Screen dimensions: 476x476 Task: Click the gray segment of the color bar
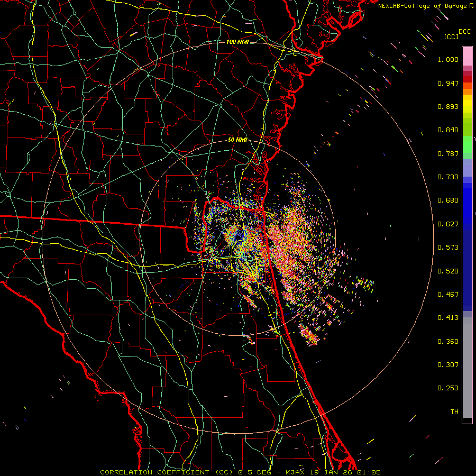[467, 368]
